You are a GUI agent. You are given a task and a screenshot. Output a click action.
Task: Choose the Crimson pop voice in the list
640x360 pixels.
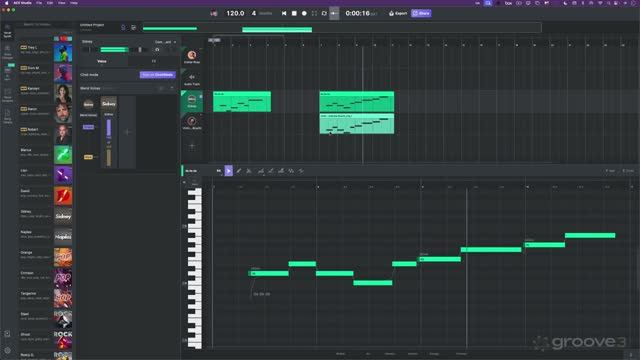[x=46, y=278]
